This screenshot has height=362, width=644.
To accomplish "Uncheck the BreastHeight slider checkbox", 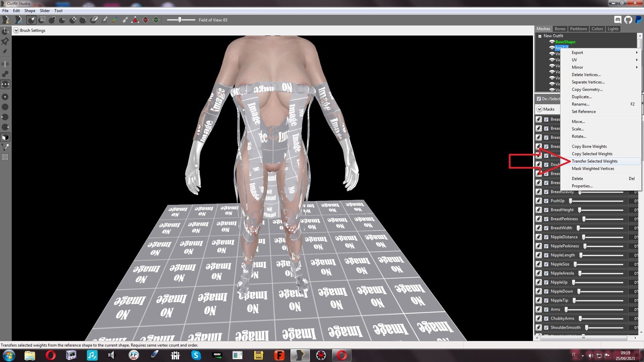I will 546,210.
